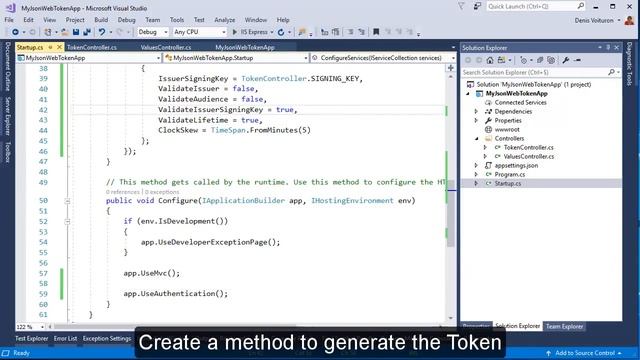Click the 0 references CodeLens link
Screen dimensions: 640x360
[122, 192]
